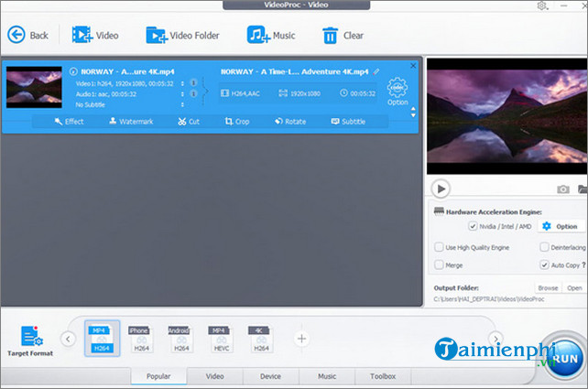Open Target Format settings
Screen dimensions: 588x389
click(30, 340)
